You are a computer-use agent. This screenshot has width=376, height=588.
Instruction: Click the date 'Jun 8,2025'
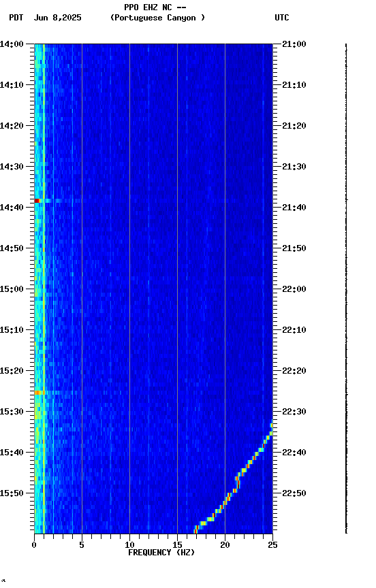pyautogui.click(x=57, y=18)
